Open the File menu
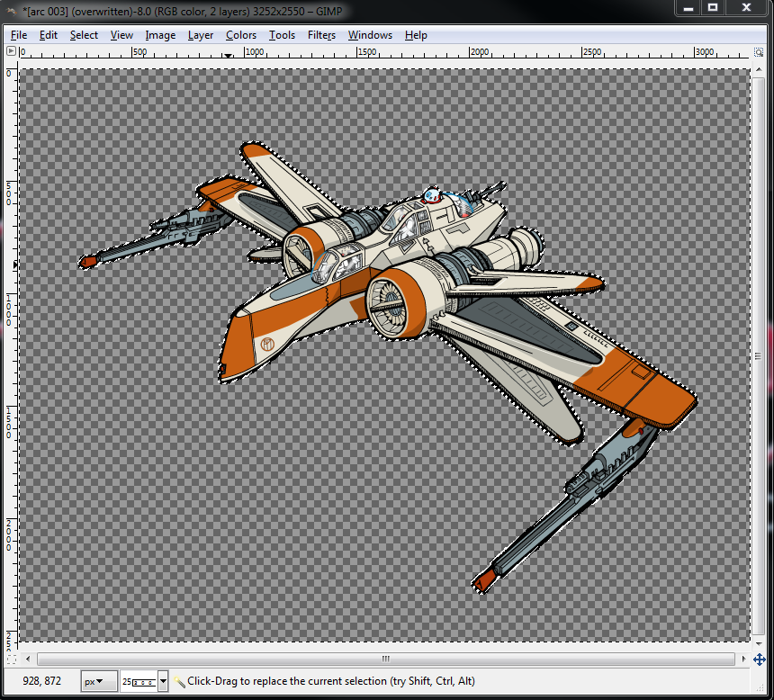 (x=19, y=35)
